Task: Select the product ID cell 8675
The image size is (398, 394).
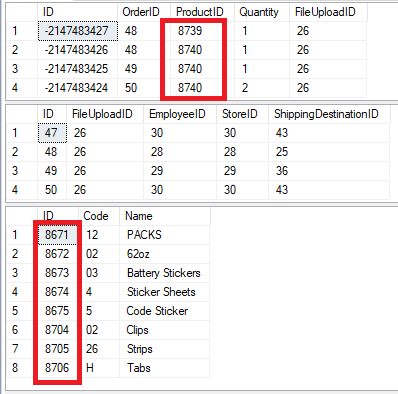Action: [x=58, y=311]
